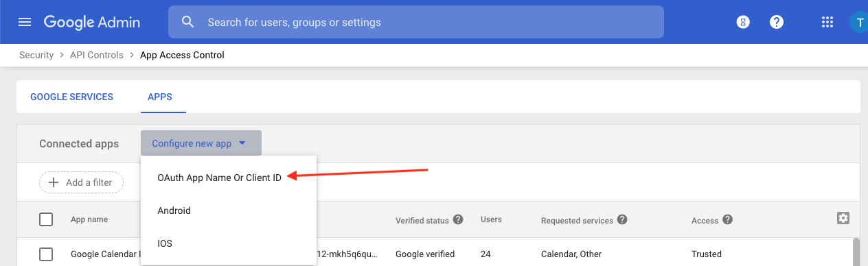
Task: Switch to the Apps tab
Action: tap(160, 97)
